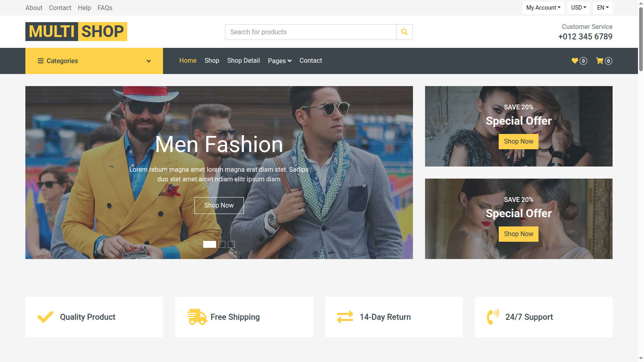Click the 14-Day Return arrows icon

pos(345,317)
